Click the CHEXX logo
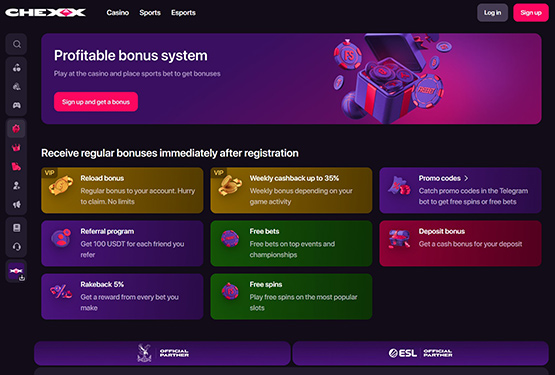 pyautogui.click(x=45, y=13)
